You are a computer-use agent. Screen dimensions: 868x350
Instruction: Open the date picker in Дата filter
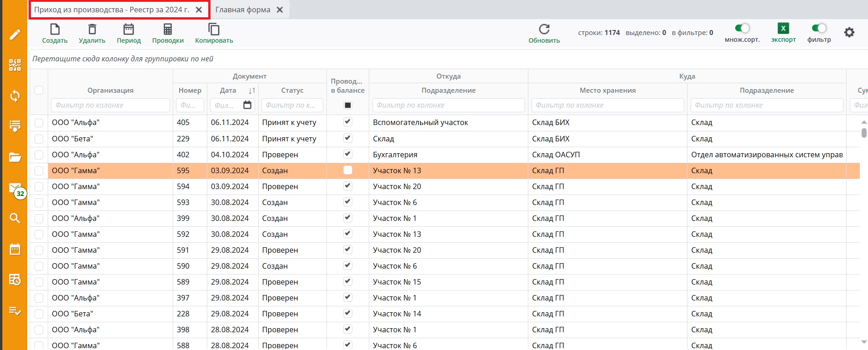247,105
